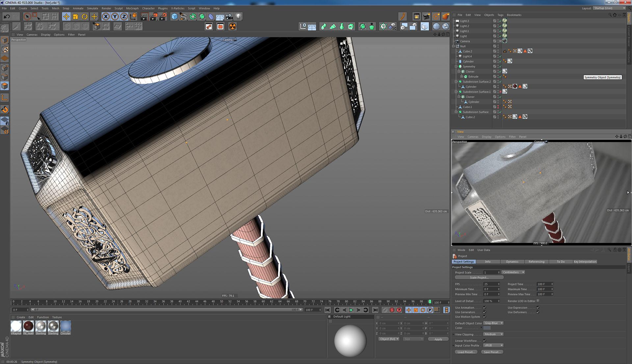Click the Make Editable icon
The height and width of the screenshot is (364, 632).
pyautogui.click(x=5, y=29)
